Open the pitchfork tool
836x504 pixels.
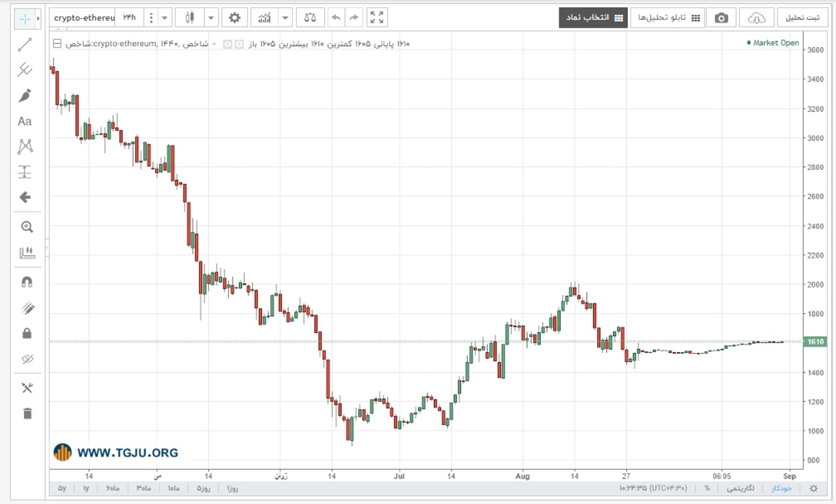coord(25,69)
